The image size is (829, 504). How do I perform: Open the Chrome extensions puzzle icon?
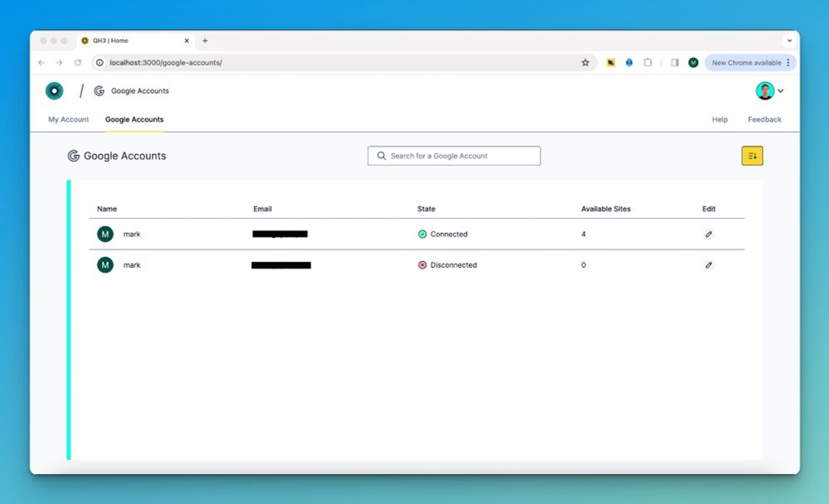click(x=647, y=62)
